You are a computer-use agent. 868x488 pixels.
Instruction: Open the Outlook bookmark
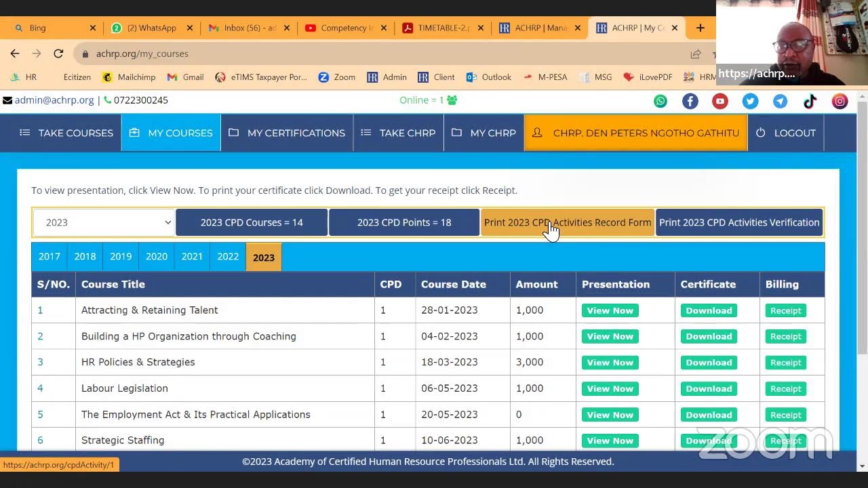coord(489,77)
